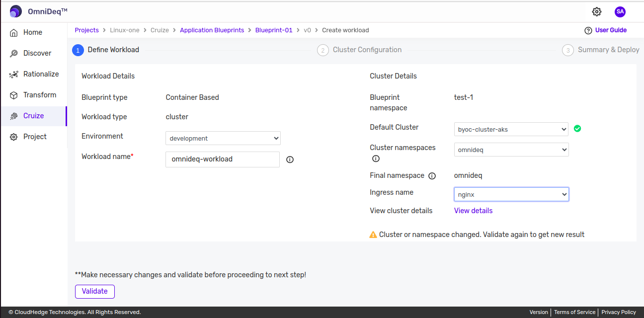Click v0 breadcrumb item

click(307, 30)
